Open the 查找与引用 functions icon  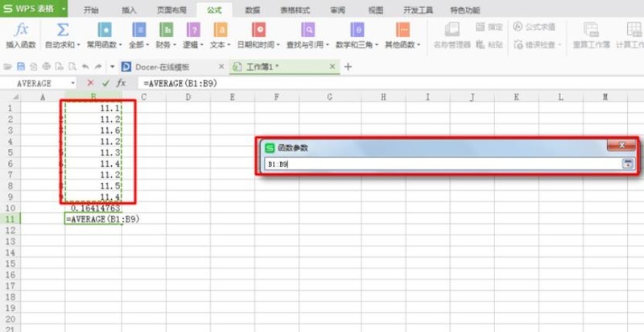pyautogui.click(x=308, y=30)
